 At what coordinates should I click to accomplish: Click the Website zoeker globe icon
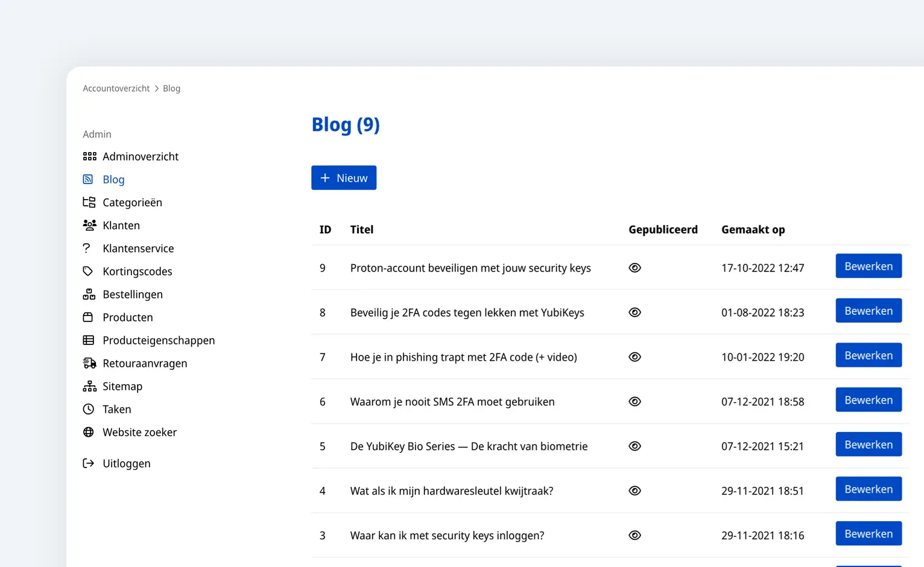coord(89,432)
